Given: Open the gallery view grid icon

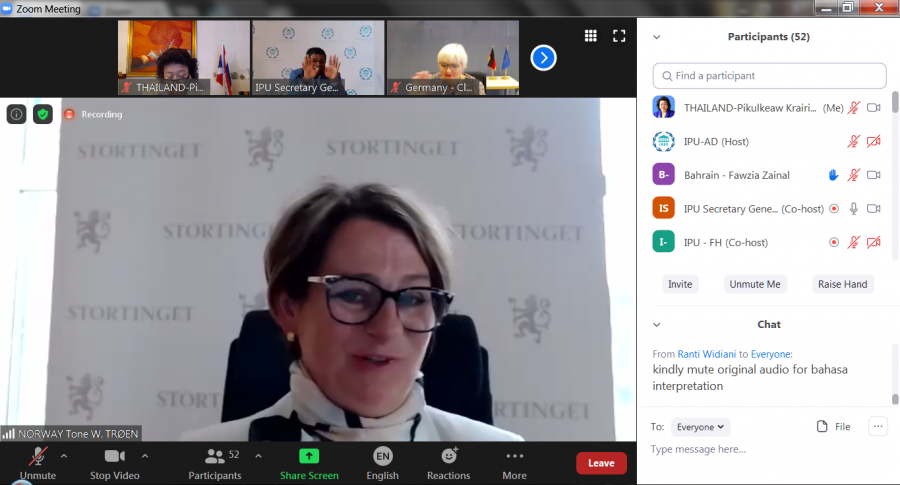Looking at the screenshot, I should (591, 36).
